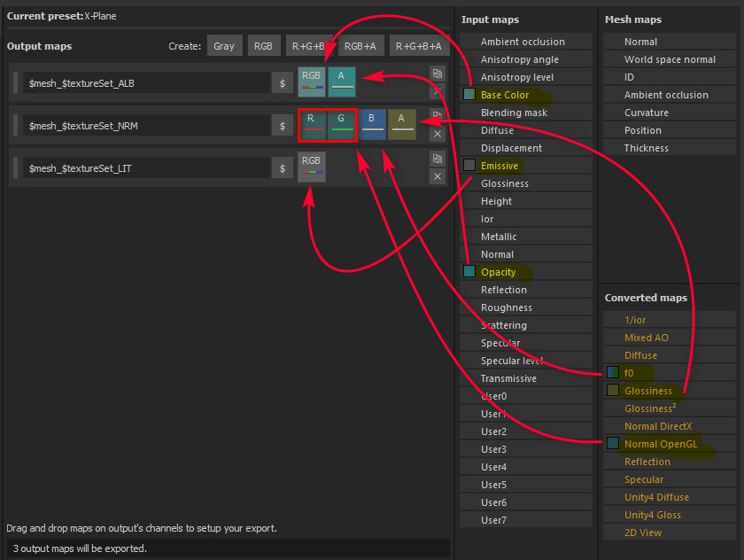Edit the $mesh_$textureSet_LIT name field
The width and height of the screenshot is (744, 560).
coord(147,168)
